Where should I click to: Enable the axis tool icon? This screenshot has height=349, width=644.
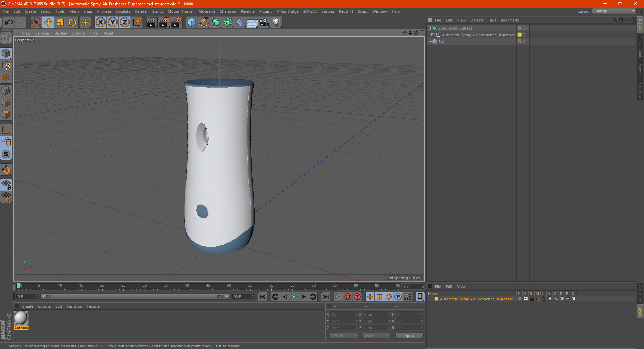point(6,130)
